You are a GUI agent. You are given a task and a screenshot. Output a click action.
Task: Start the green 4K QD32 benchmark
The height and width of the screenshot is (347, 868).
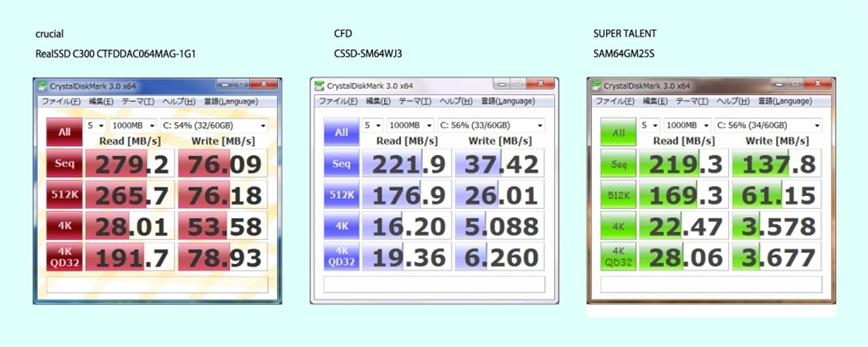pyautogui.click(x=618, y=257)
